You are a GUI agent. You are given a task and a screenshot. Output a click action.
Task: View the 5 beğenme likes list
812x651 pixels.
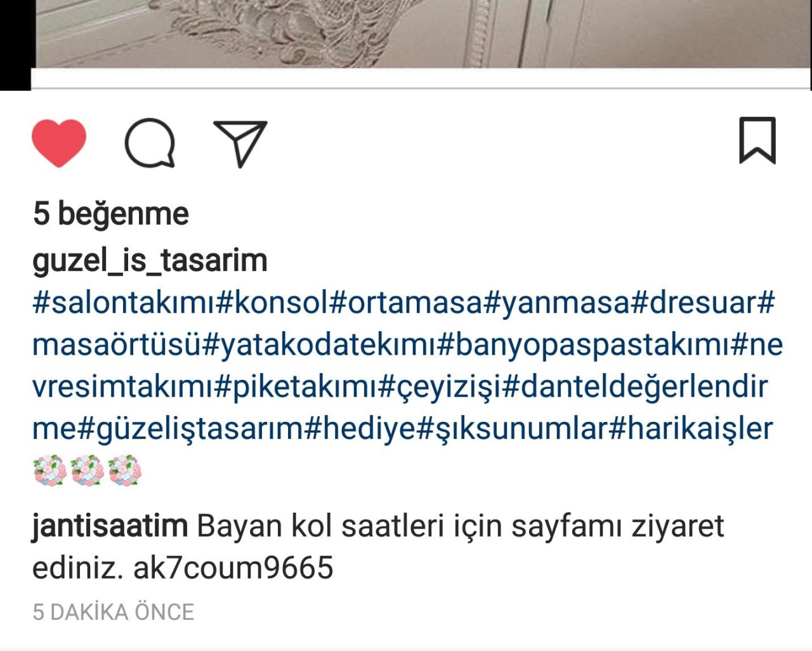point(111,214)
